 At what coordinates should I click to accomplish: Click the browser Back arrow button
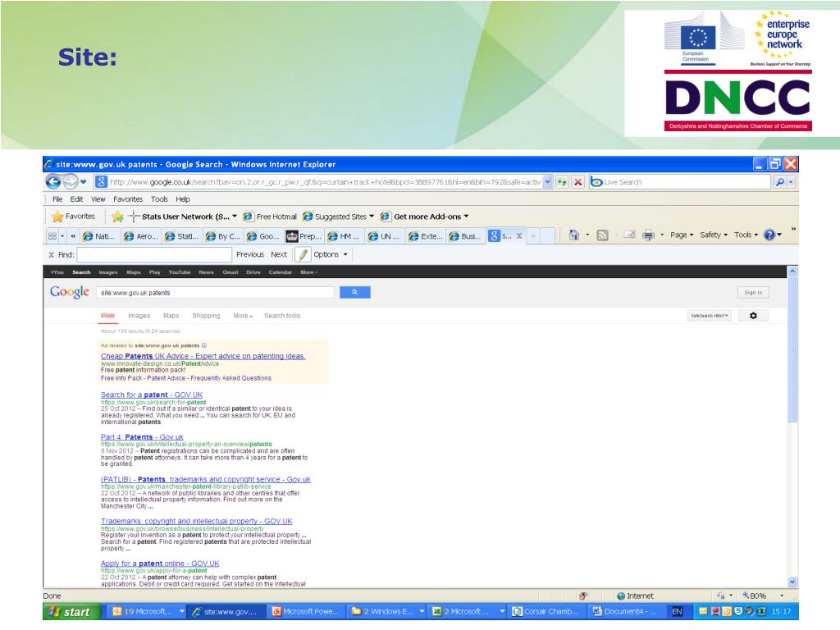53,182
